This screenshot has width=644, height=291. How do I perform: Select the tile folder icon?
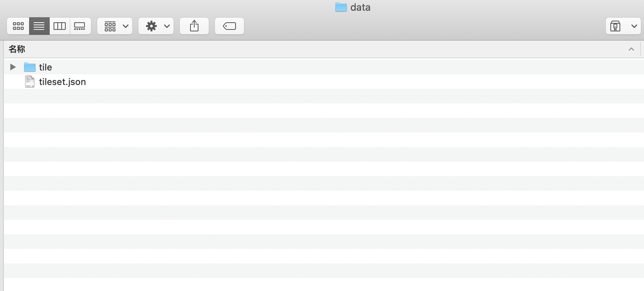tap(30, 67)
